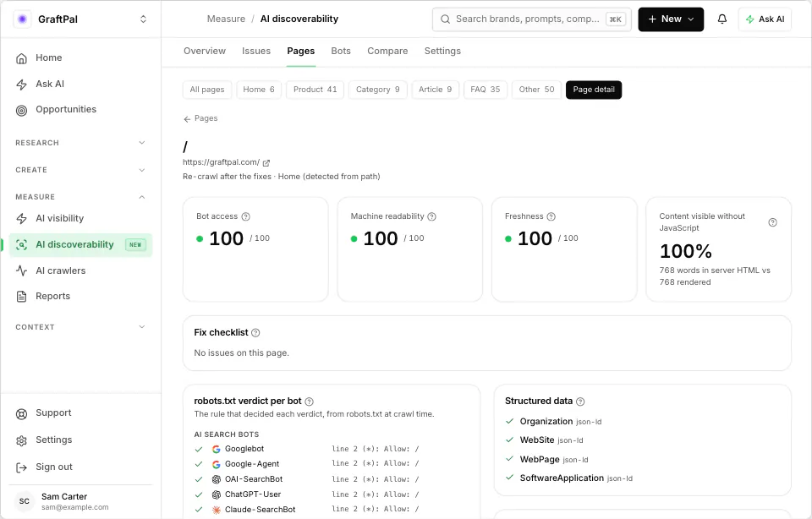Click the Reports document icon
This screenshot has height=519, width=812.
[21, 297]
